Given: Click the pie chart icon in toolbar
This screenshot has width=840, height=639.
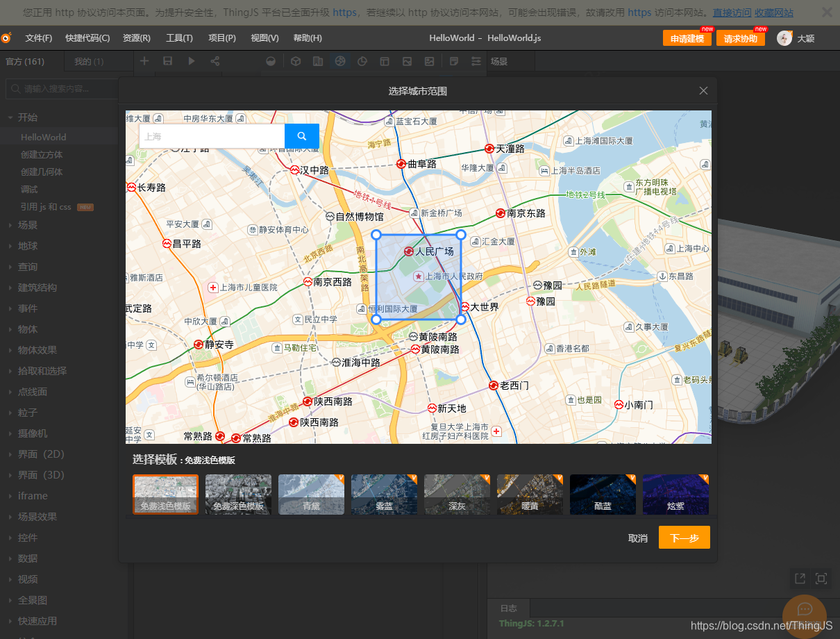Looking at the screenshot, I should pyautogui.click(x=362, y=61).
